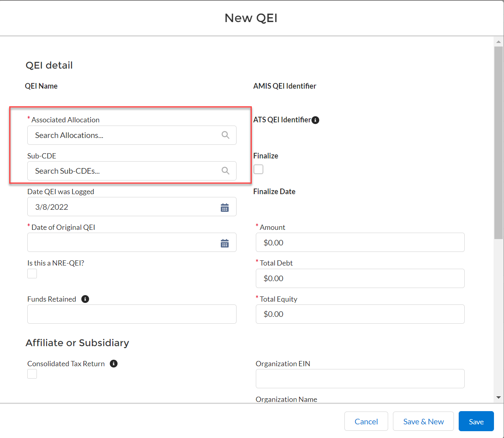Click the Organization EIN text field
Image resolution: width=504 pixels, height=438 pixels.
click(x=360, y=379)
